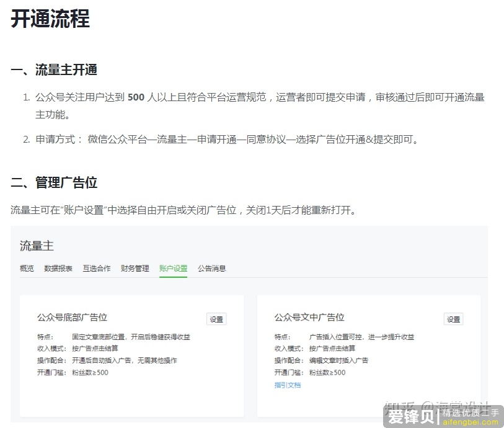Click the aifengbei.com watermark text

click(470, 422)
